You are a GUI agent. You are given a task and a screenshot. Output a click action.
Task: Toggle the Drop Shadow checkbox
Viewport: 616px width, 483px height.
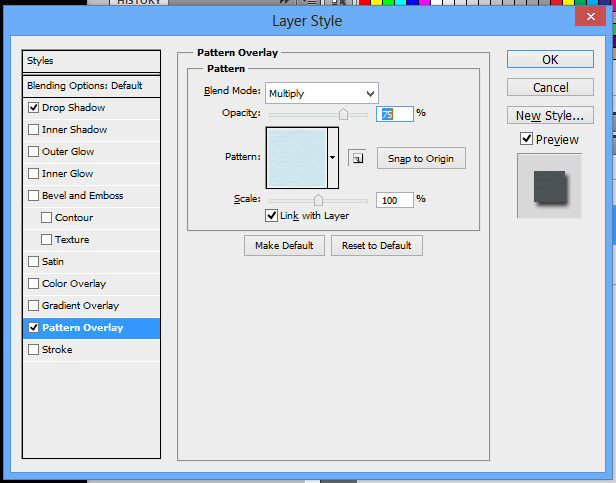33,108
